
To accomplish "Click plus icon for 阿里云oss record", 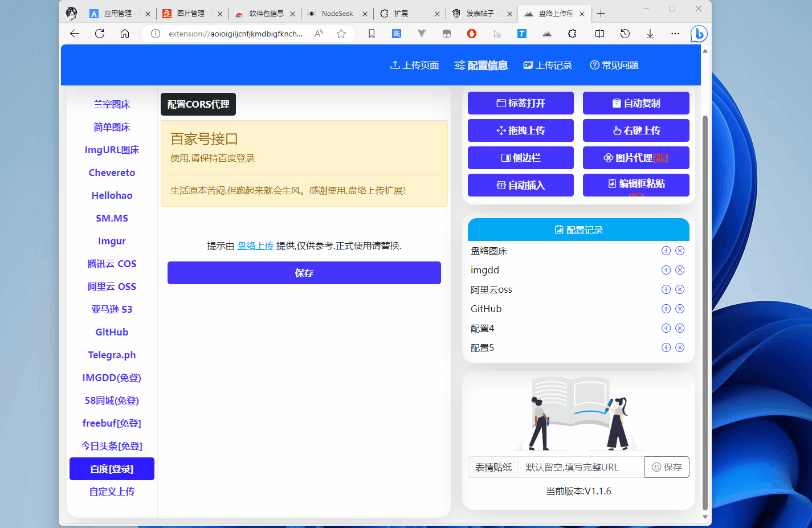I will click(x=666, y=289).
